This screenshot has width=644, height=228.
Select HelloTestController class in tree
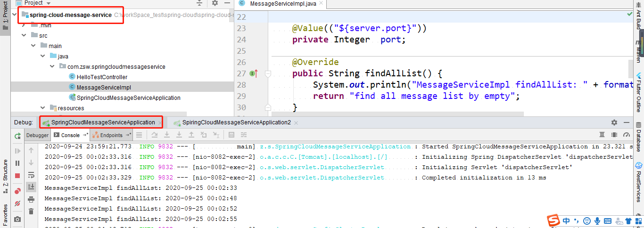point(102,77)
